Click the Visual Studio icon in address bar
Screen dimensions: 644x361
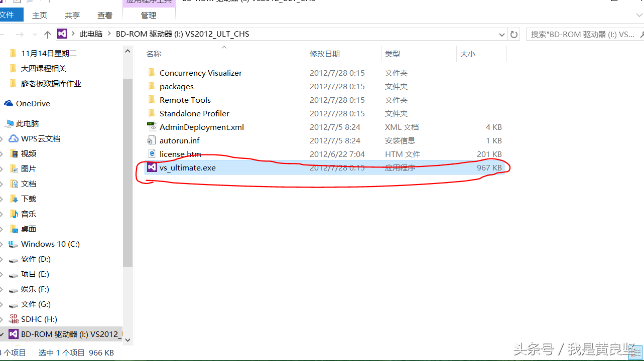(x=62, y=34)
